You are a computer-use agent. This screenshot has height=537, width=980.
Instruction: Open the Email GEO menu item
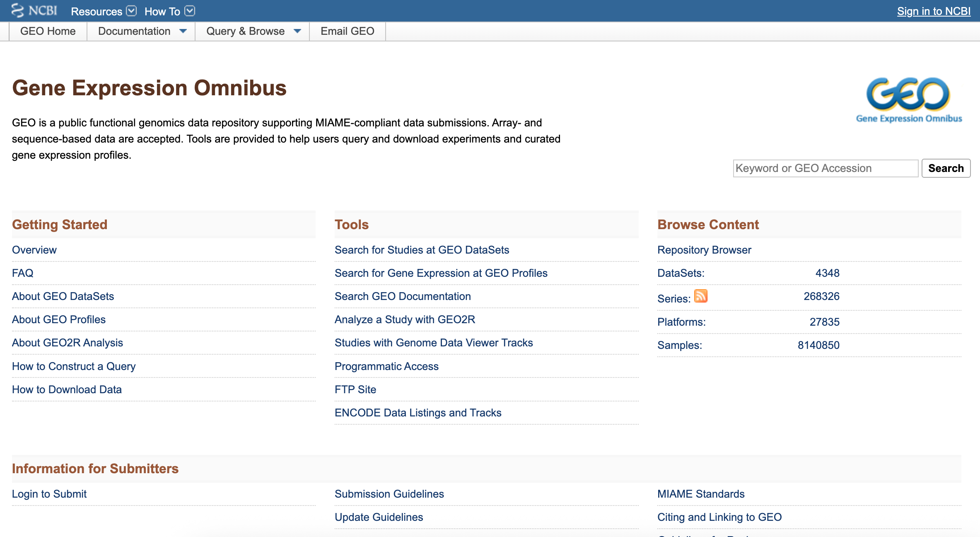click(x=347, y=31)
